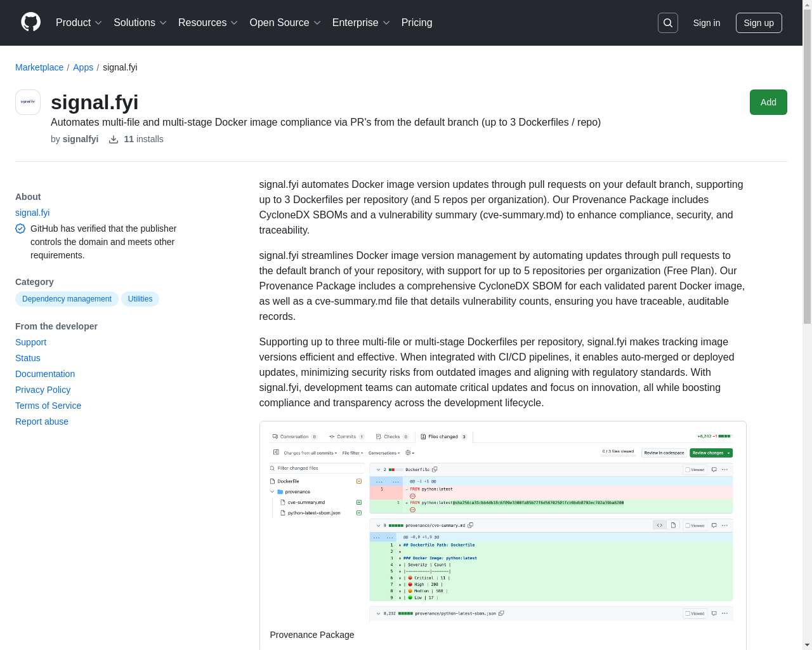
Task: Expand the Open Source menu
Action: click(285, 23)
